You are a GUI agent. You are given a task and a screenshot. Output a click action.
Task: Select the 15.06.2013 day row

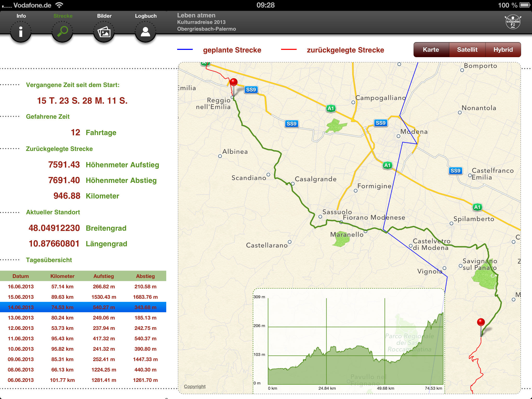click(83, 297)
